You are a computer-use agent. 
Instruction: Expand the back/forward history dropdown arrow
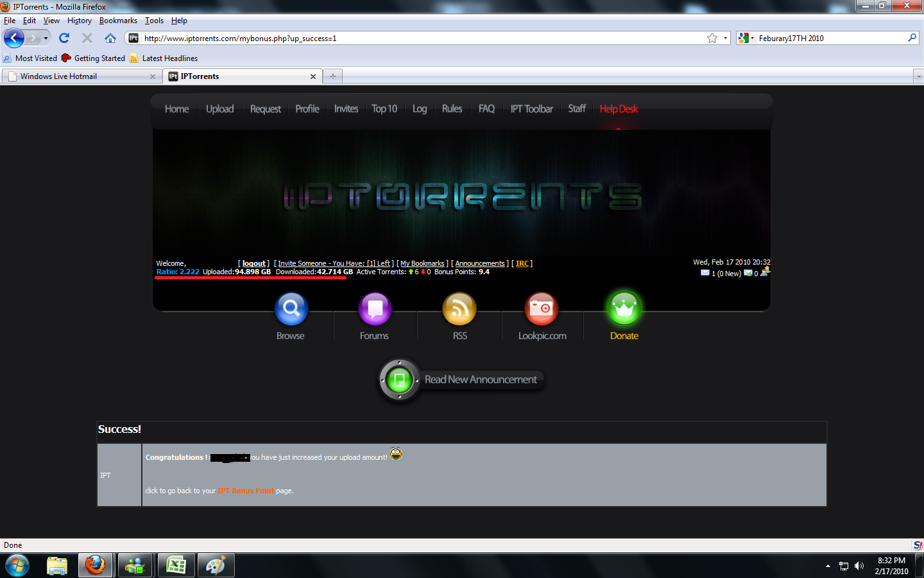[x=46, y=39]
